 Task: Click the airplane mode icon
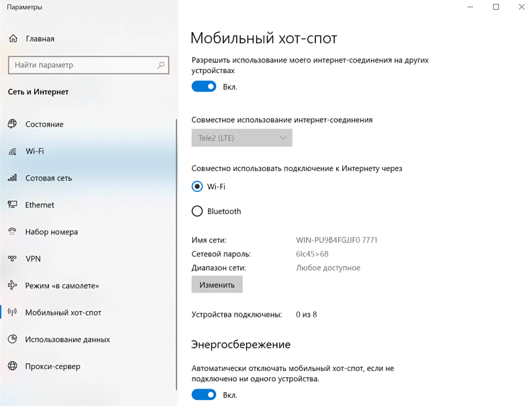click(13, 285)
